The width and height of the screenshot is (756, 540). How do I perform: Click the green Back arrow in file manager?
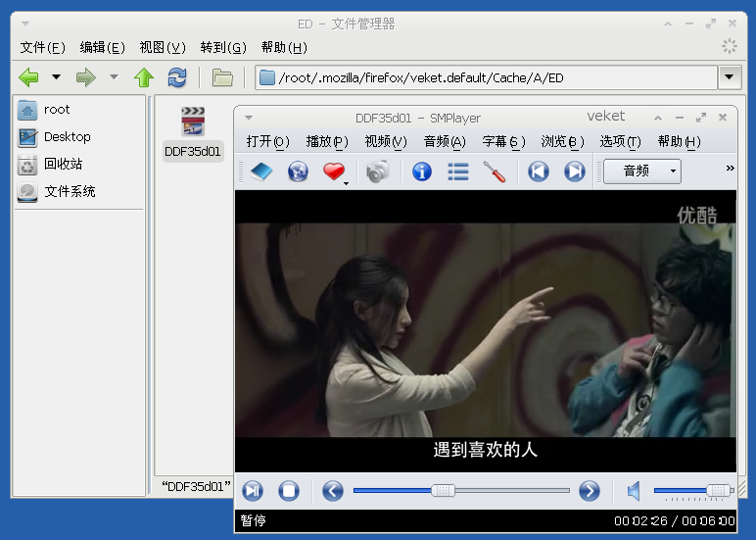pos(29,77)
